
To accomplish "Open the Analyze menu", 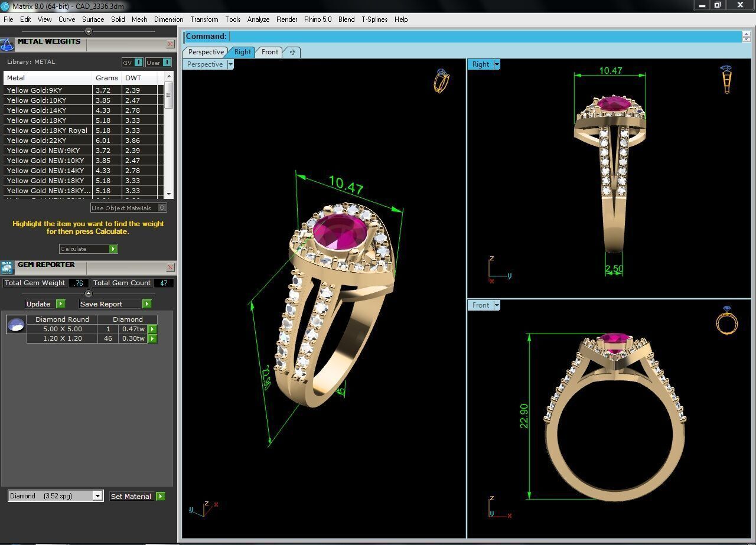I will click(x=258, y=19).
